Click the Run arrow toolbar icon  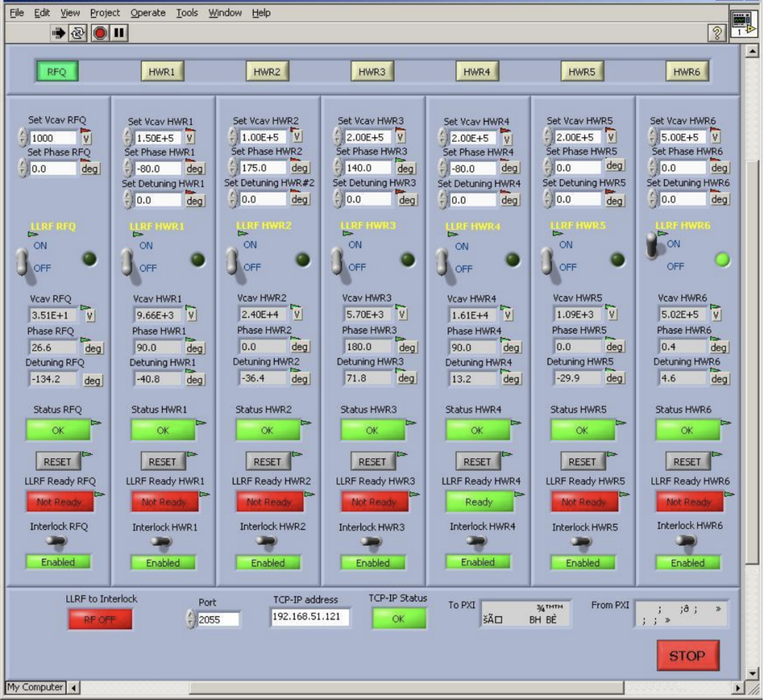click(58, 33)
